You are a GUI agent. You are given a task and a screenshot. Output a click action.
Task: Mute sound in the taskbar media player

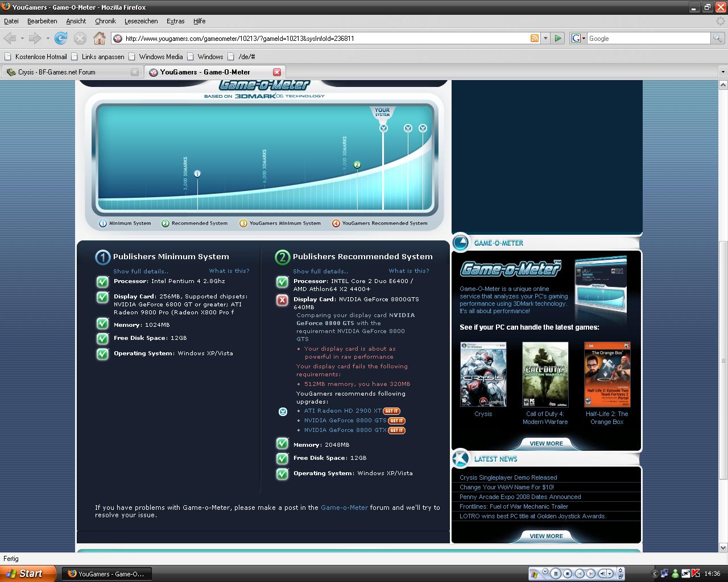[602, 573]
